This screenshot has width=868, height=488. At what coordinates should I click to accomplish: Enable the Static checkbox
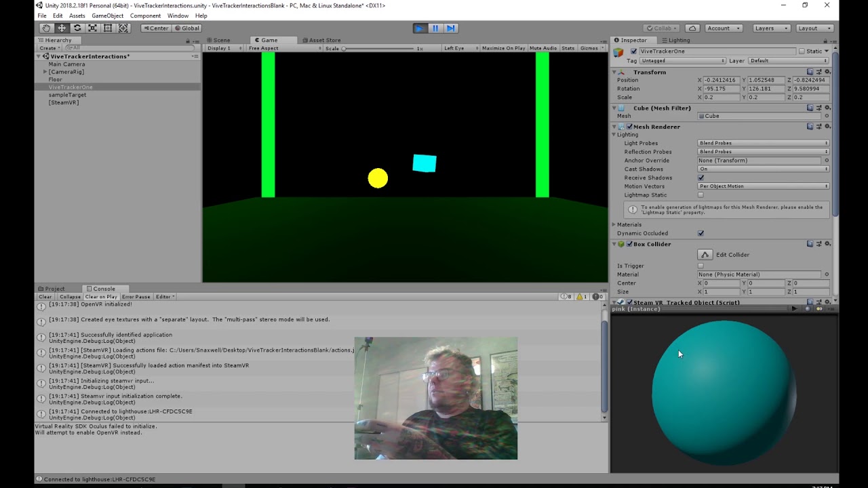tap(802, 52)
